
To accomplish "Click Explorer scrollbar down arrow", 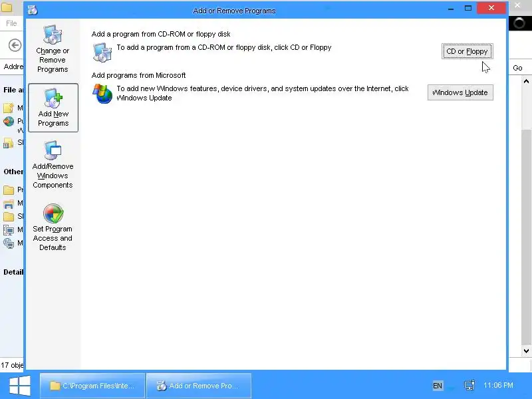I will coord(526,351).
